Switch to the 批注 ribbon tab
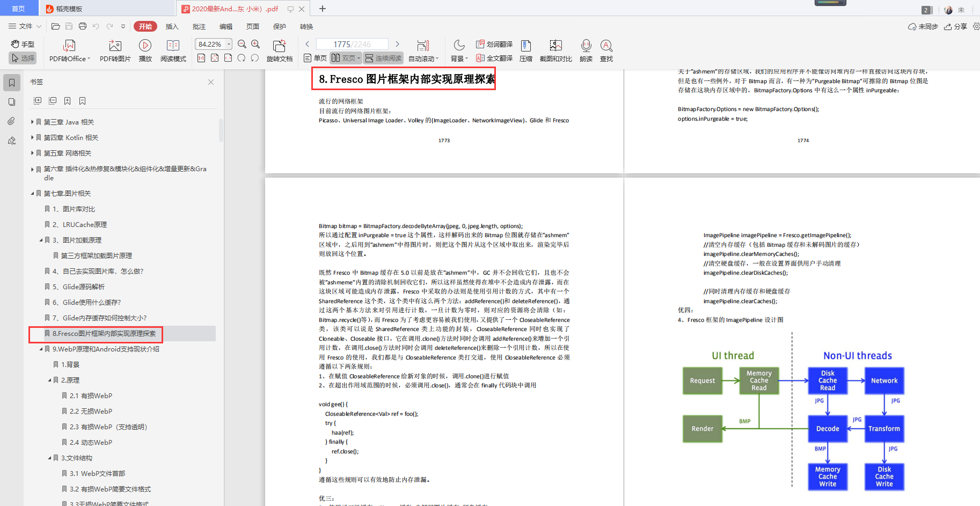This screenshot has height=506, width=980. (x=199, y=26)
